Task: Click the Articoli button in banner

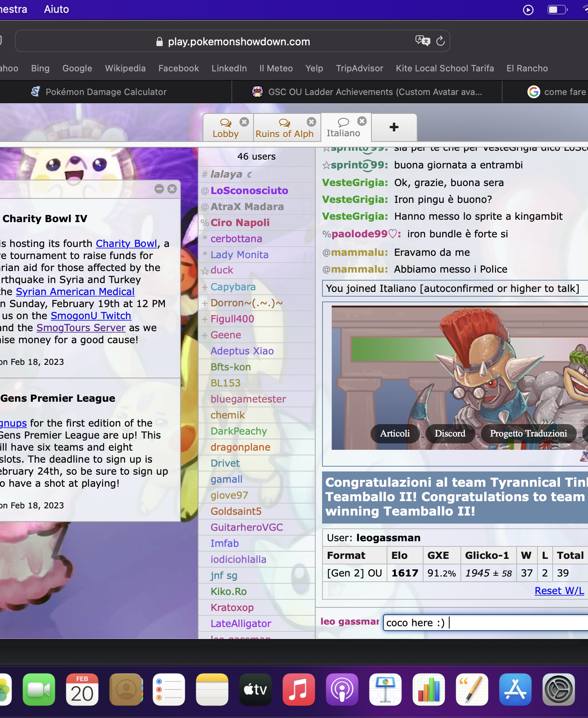Action: [x=395, y=433]
